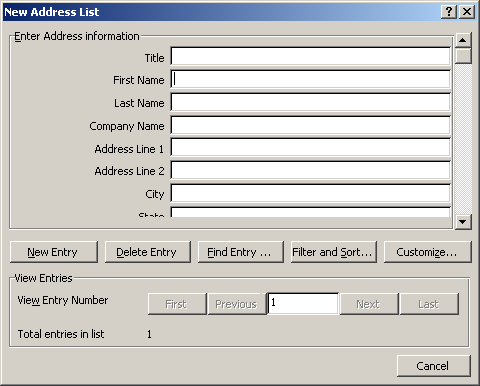The width and height of the screenshot is (480, 386).
Task: Focus the City text field
Action: (310, 193)
